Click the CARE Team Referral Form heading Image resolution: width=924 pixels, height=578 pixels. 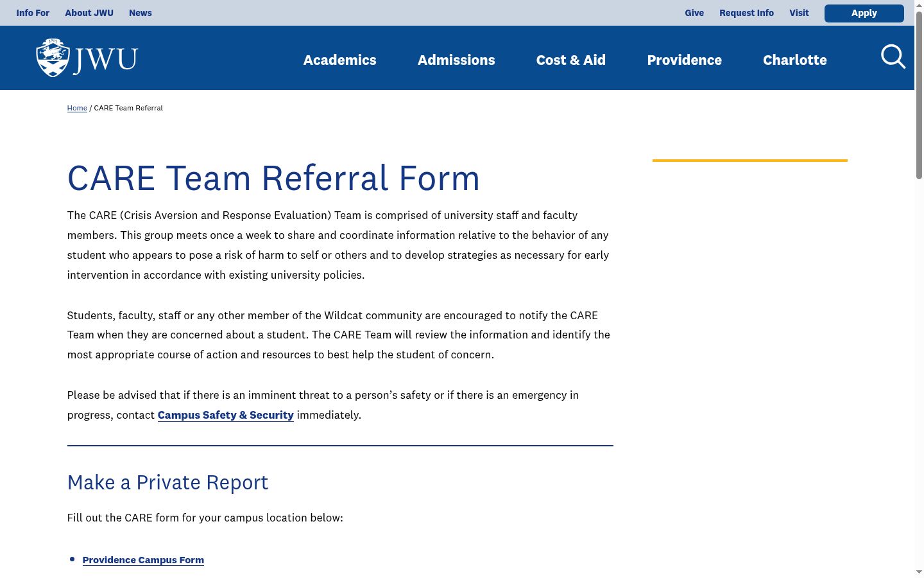pyautogui.click(x=273, y=178)
